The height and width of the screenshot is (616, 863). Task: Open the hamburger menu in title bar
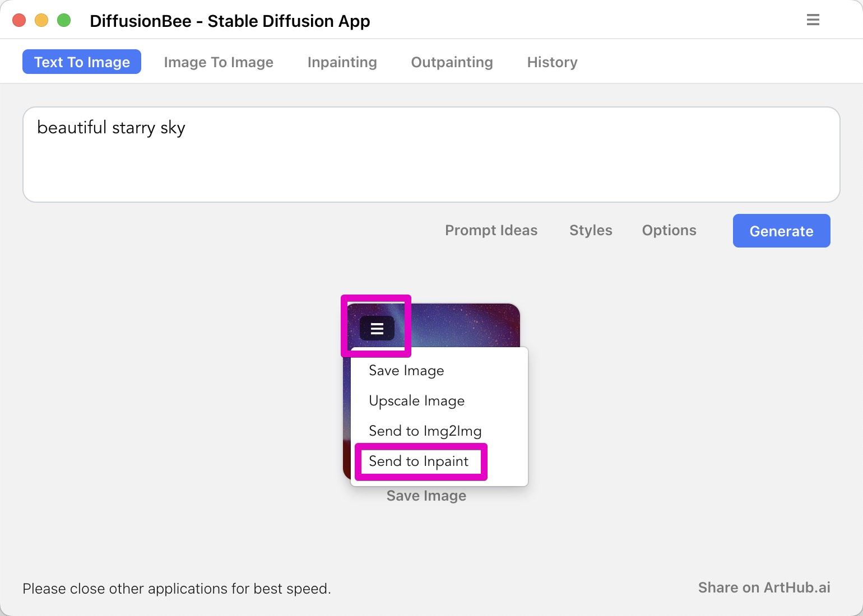click(x=813, y=20)
